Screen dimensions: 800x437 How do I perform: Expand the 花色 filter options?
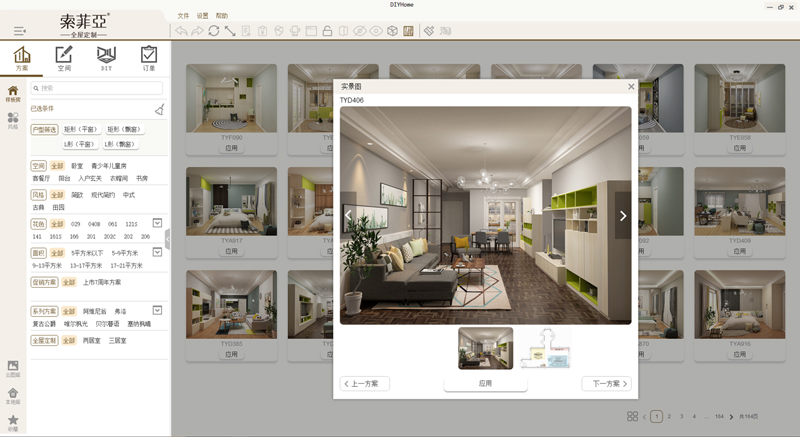coord(157,223)
